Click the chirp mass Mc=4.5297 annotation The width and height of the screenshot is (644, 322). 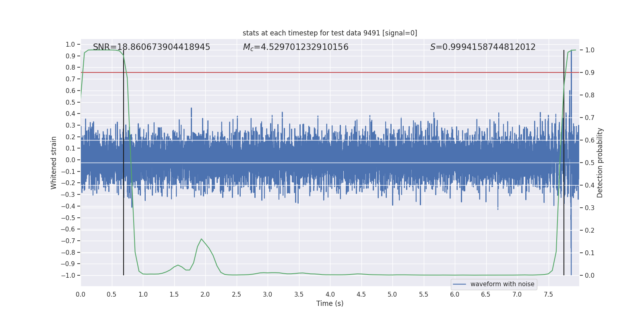click(x=295, y=47)
